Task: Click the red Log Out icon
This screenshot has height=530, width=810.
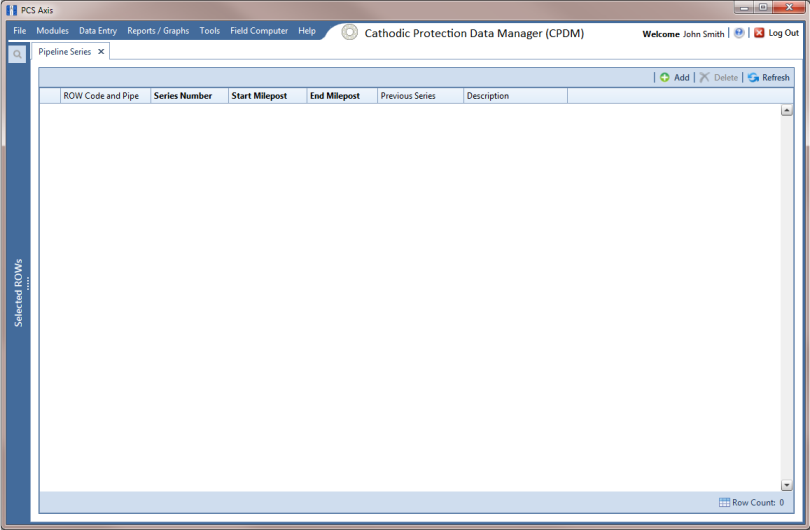Action: tap(759, 33)
